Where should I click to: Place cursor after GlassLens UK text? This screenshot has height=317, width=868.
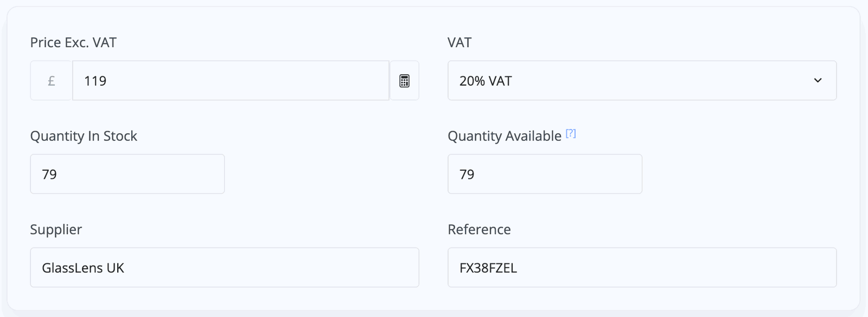tap(125, 268)
